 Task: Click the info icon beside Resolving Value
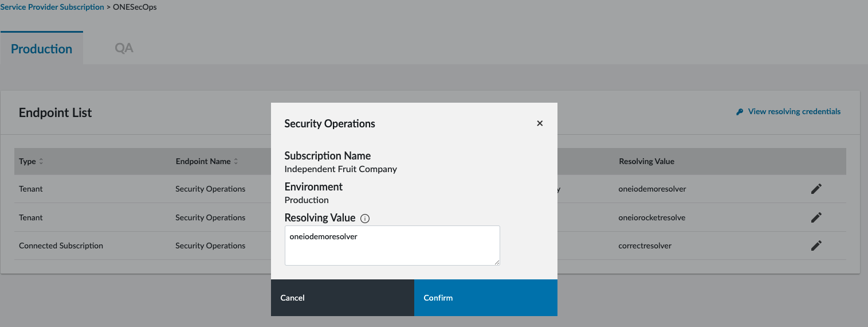pyautogui.click(x=365, y=218)
